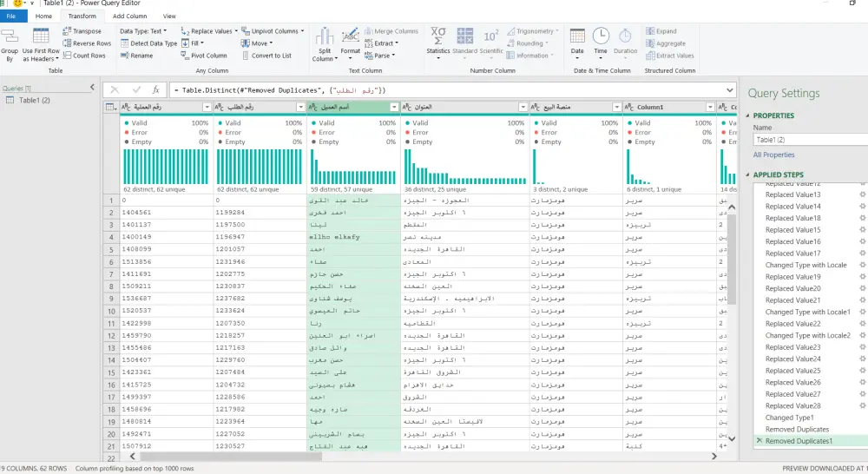Delete the Removed Duplicates1 step

coord(759,441)
